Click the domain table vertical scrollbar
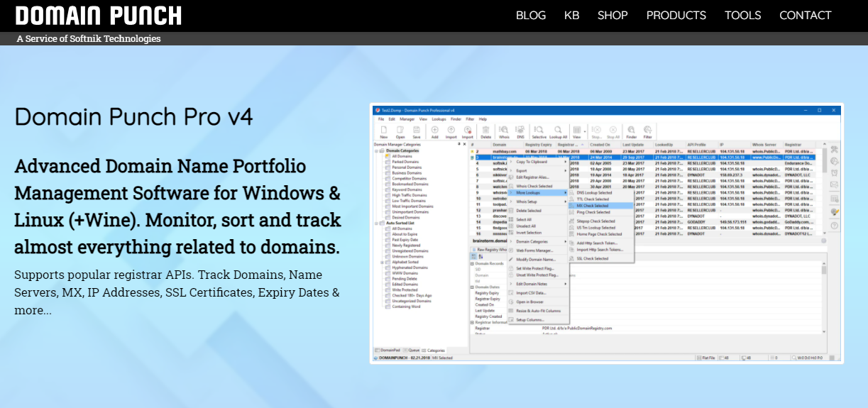The height and width of the screenshot is (408, 868). point(825,188)
